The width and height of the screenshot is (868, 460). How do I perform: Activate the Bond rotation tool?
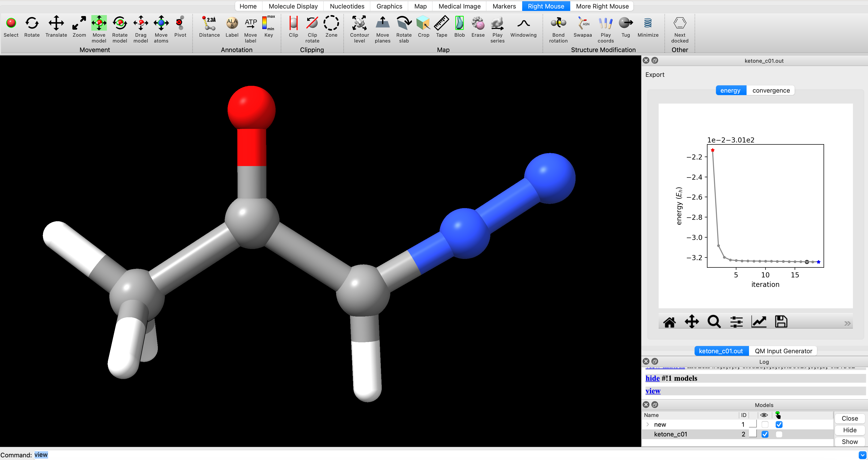558,23
